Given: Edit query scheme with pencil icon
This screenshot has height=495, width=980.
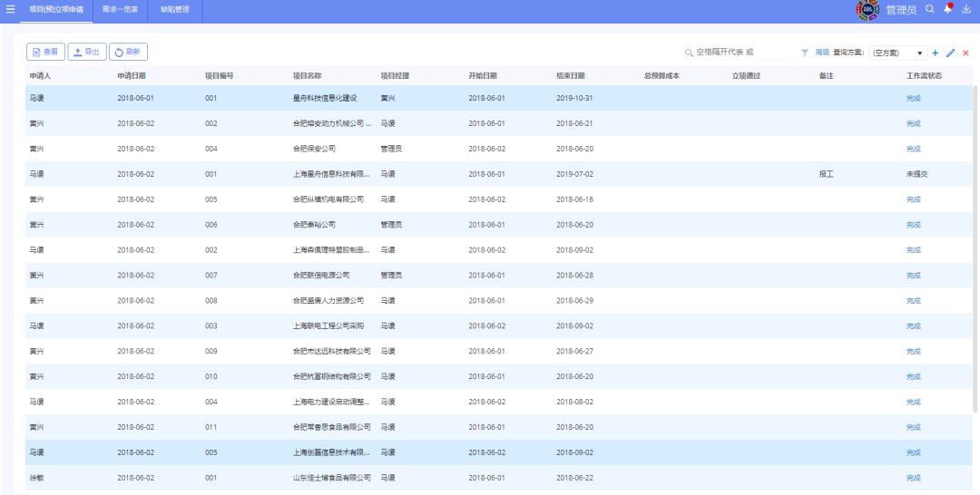Looking at the screenshot, I should [x=951, y=53].
